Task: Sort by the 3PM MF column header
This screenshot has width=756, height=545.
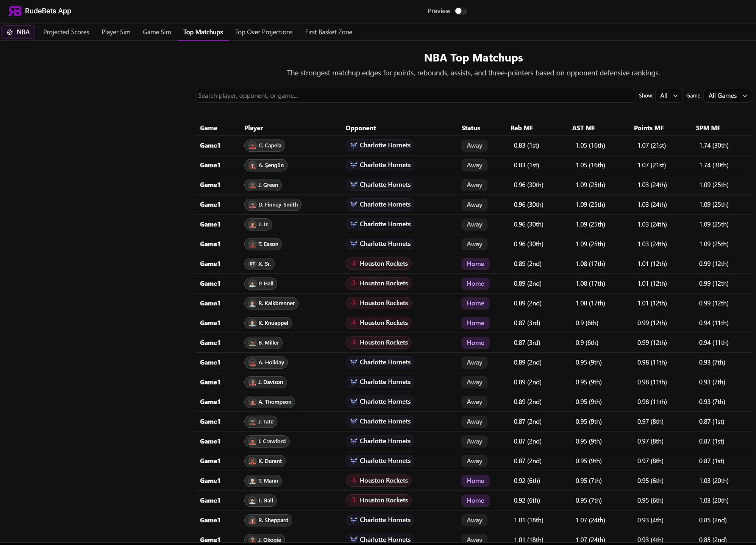Action: click(708, 128)
